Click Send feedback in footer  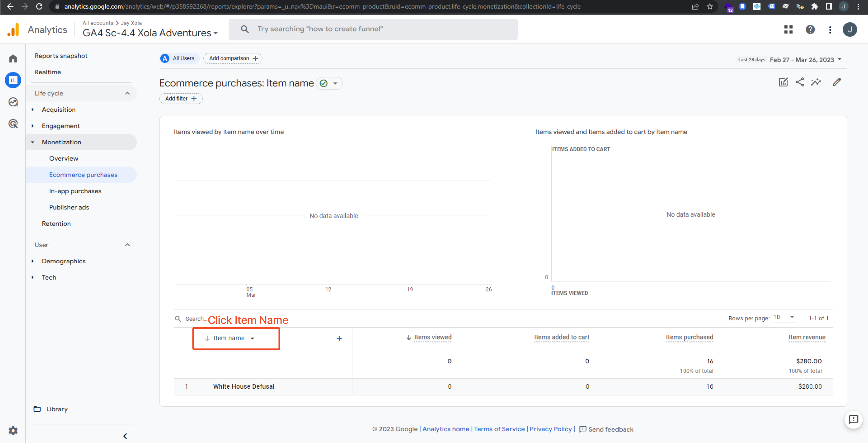[x=606, y=429]
